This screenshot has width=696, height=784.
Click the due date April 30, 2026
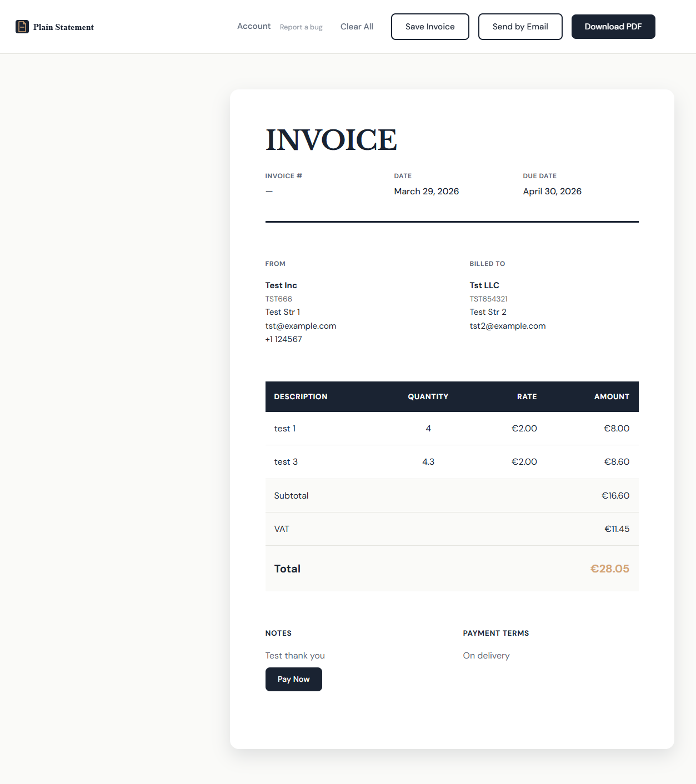(552, 192)
